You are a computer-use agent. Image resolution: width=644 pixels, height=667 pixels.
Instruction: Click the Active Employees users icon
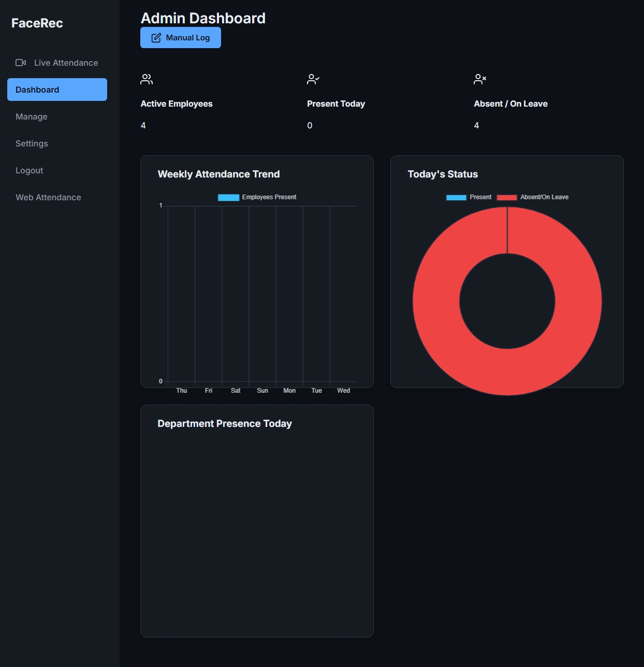coord(147,79)
